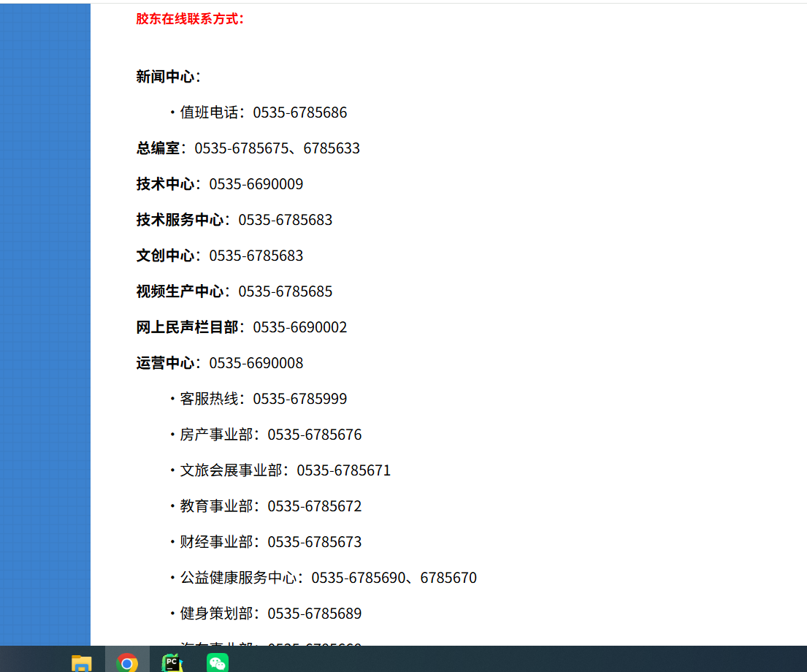The height and width of the screenshot is (672, 807).
Task: Select the 视频生产中心 phone number
Action: pos(233,291)
